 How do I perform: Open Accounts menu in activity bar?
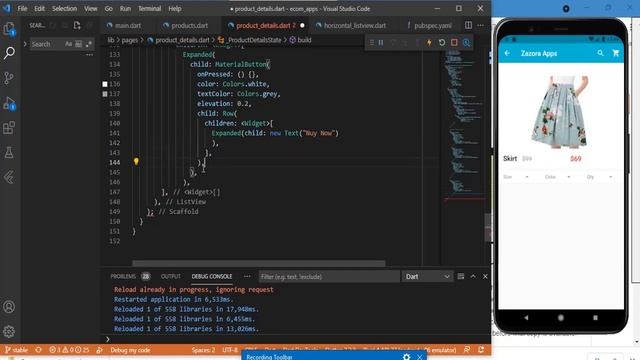9,307
